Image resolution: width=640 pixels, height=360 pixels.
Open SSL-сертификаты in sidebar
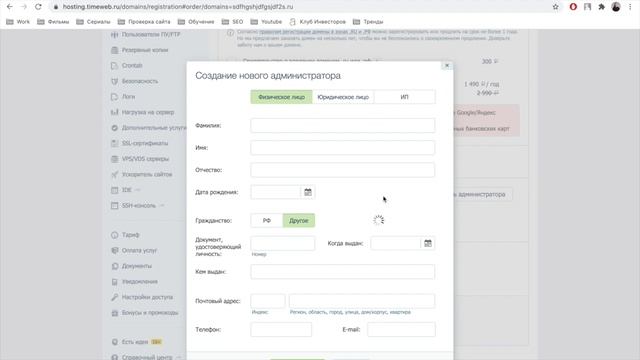140,143
